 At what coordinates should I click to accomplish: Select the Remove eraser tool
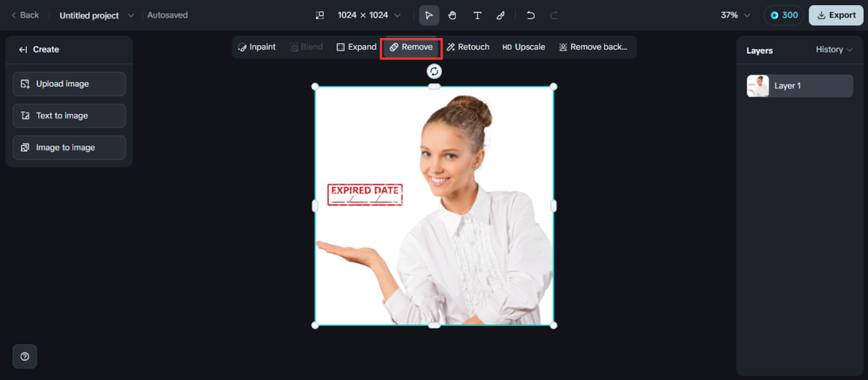411,47
